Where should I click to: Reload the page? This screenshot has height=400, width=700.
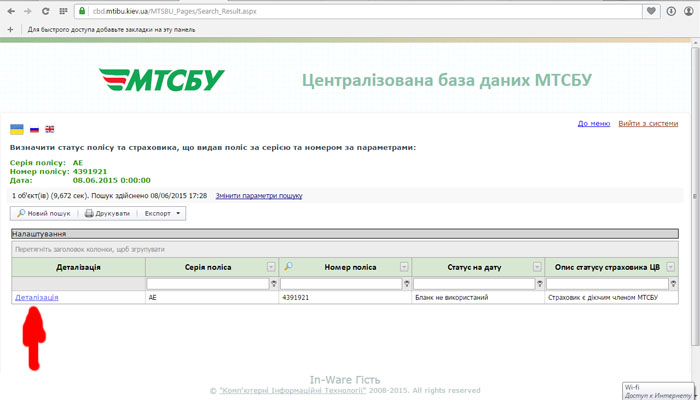click(45, 11)
